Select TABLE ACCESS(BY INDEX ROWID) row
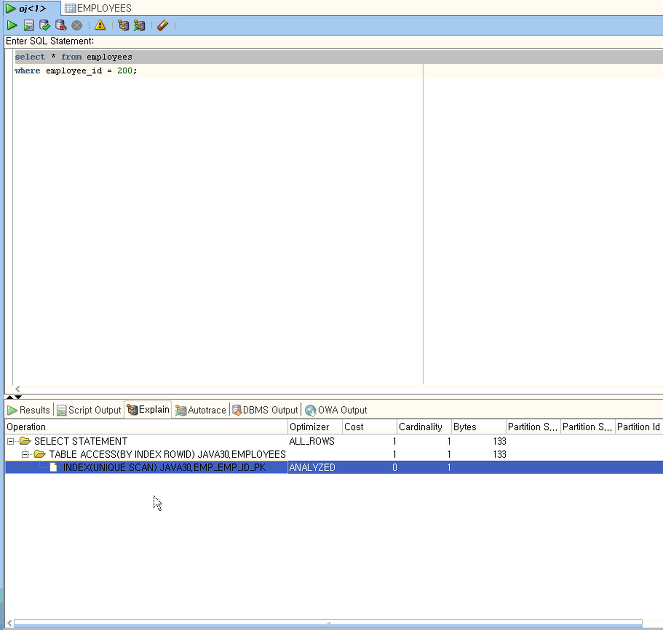Image resolution: width=663 pixels, height=630 pixels. (334, 455)
